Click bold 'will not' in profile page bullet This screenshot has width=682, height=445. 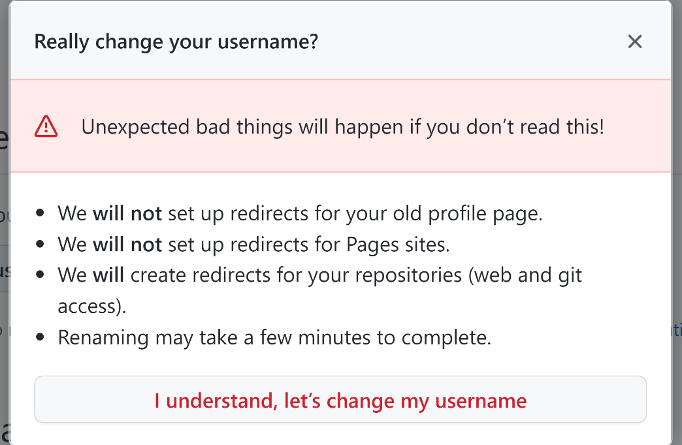tap(127, 214)
